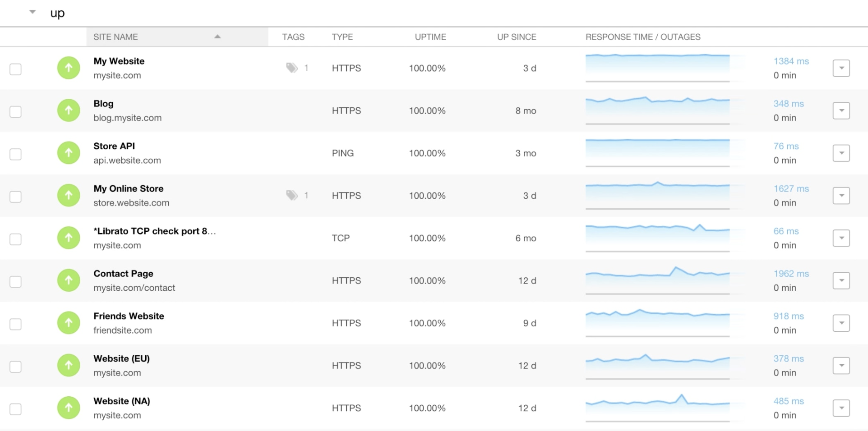
Task: Check the My Online Store checkbox
Action: tap(15, 197)
